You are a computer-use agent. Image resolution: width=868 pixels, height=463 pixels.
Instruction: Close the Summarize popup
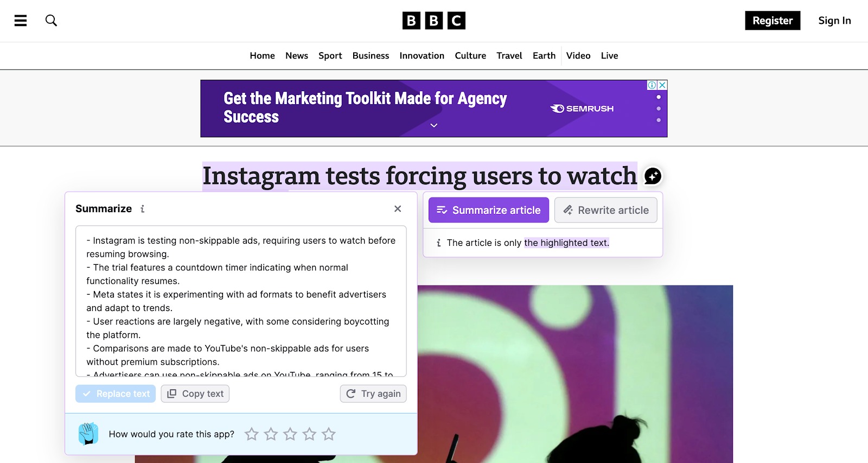click(398, 208)
